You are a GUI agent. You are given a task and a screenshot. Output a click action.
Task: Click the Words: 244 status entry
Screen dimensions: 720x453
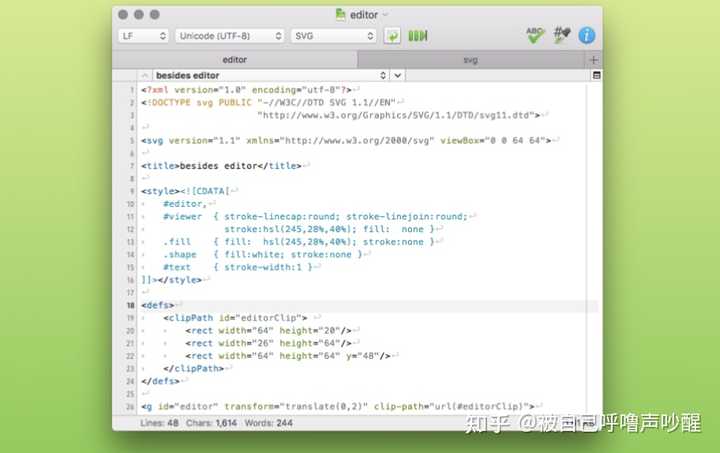pos(268,423)
